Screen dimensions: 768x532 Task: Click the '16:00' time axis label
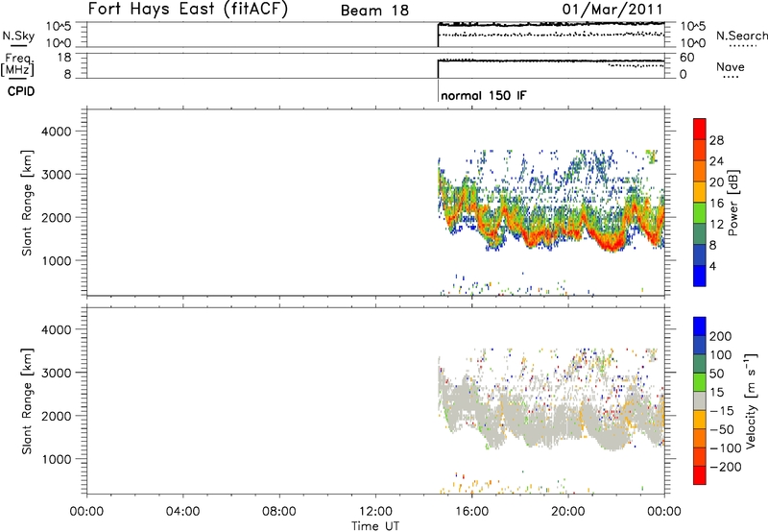click(x=471, y=512)
